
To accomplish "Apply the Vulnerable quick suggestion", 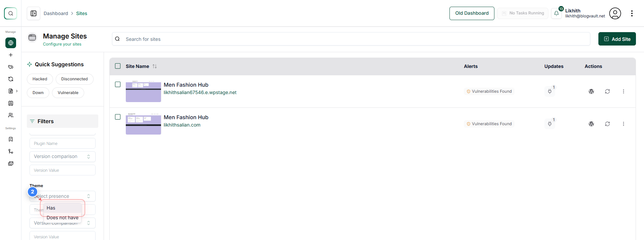I will [x=68, y=93].
